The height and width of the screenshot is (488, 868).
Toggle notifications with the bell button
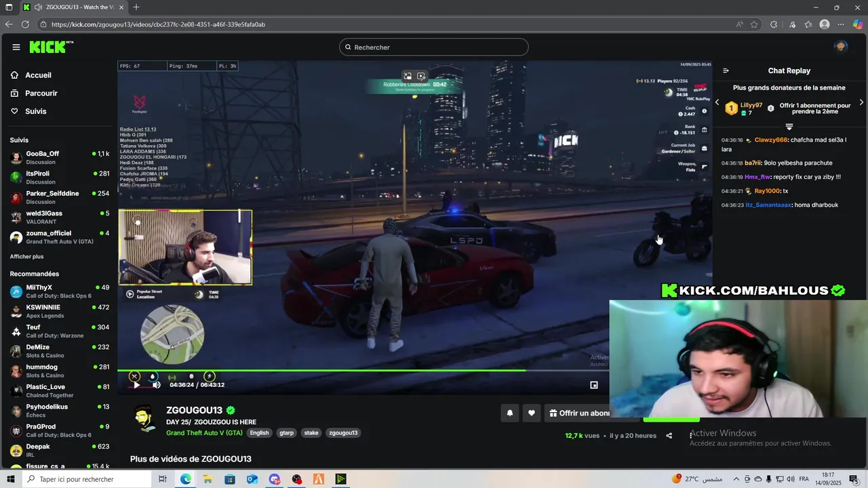coord(510,413)
